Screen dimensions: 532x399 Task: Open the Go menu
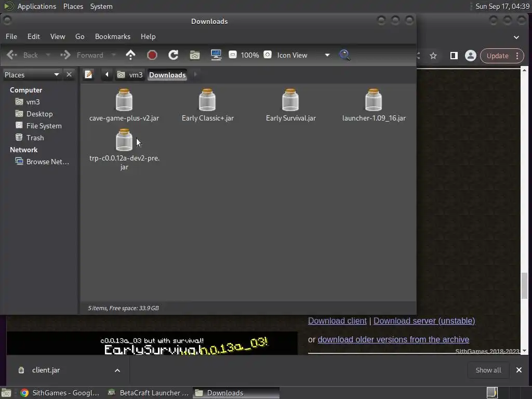pyautogui.click(x=79, y=36)
